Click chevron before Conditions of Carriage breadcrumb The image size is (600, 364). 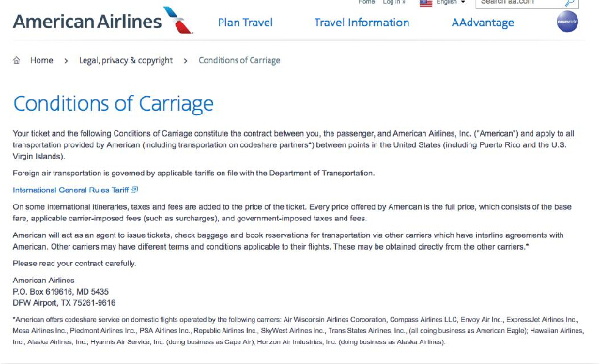click(185, 61)
